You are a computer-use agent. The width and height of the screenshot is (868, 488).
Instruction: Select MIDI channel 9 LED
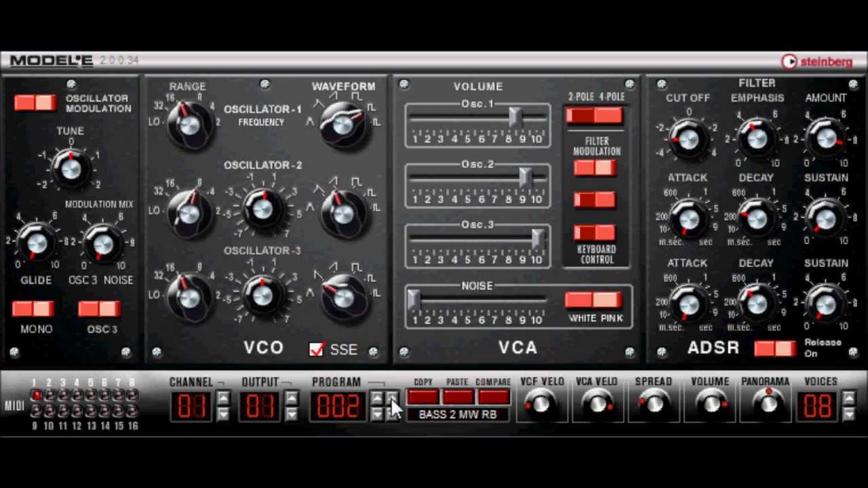point(36,411)
